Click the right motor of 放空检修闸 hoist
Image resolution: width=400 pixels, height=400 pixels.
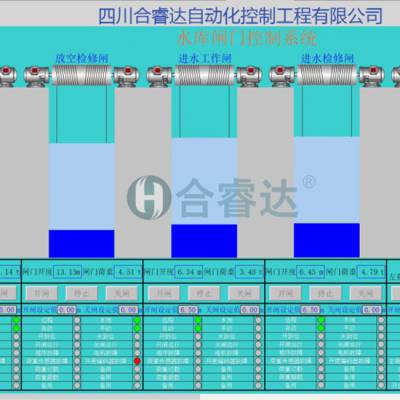(127, 76)
